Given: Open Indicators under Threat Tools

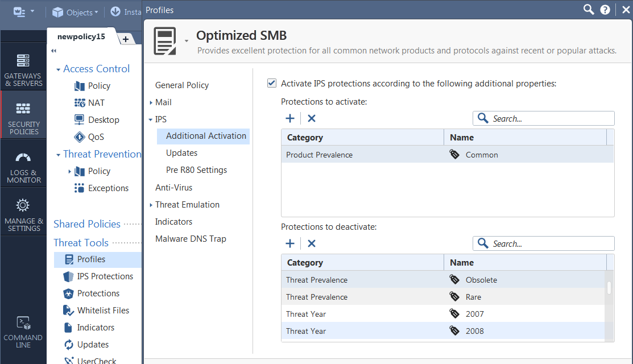Looking at the screenshot, I should (89, 327).
